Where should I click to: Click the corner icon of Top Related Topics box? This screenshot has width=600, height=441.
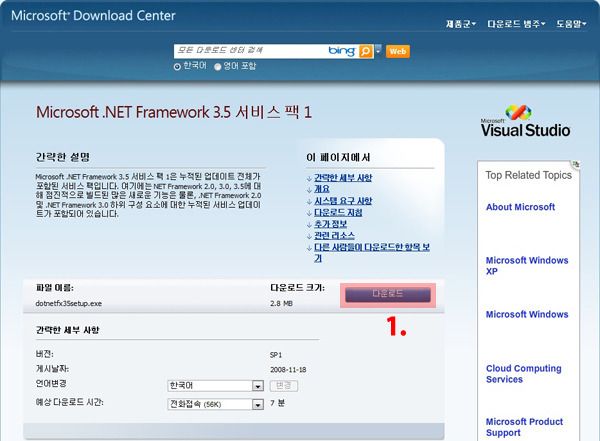tap(576, 164)
